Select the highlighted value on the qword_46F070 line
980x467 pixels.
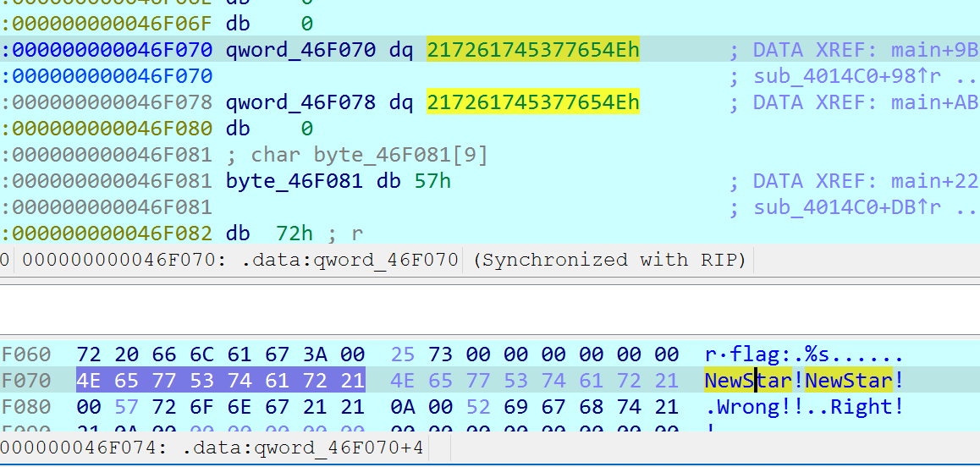(x=532, y=51)
